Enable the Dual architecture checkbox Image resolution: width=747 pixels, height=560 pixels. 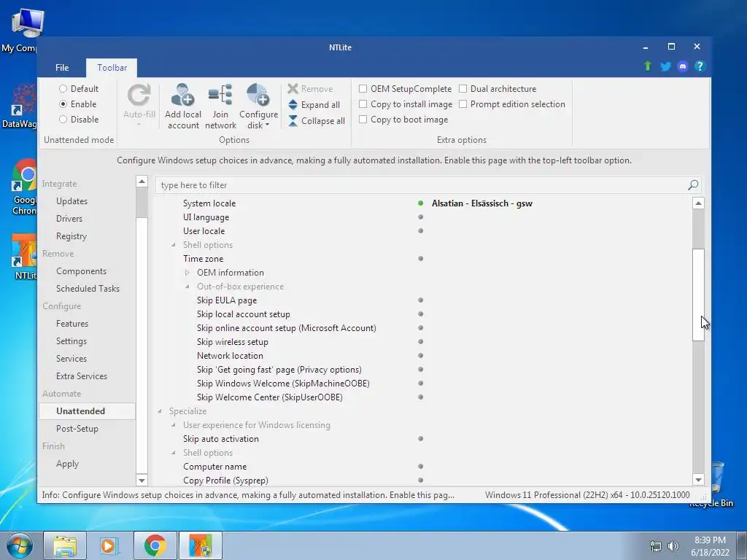(462, 88)
